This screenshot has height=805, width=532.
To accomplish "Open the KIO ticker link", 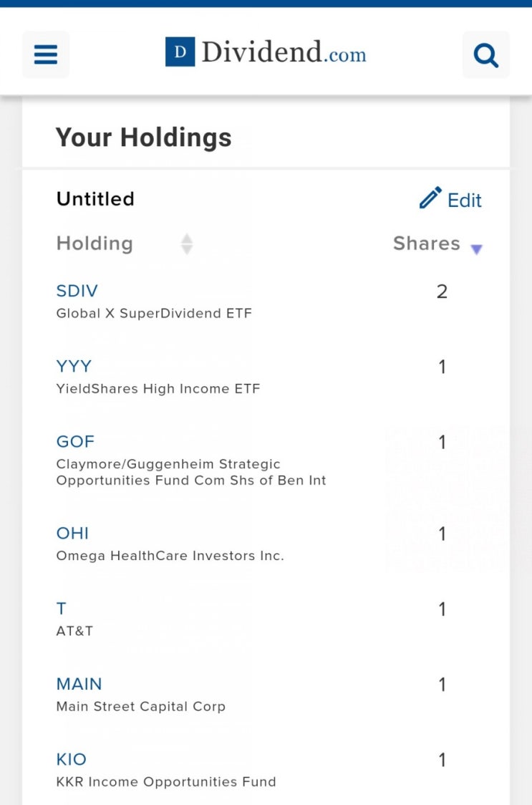I will (x=72, y=760).
